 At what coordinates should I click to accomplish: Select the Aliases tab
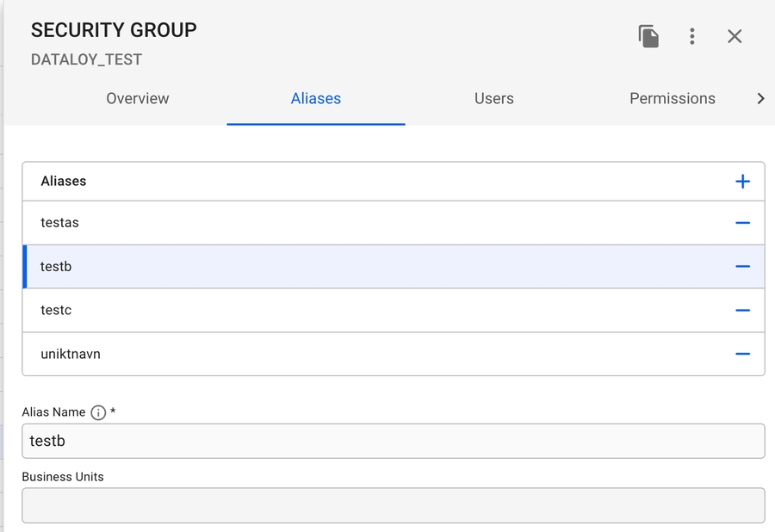(316, 99)
